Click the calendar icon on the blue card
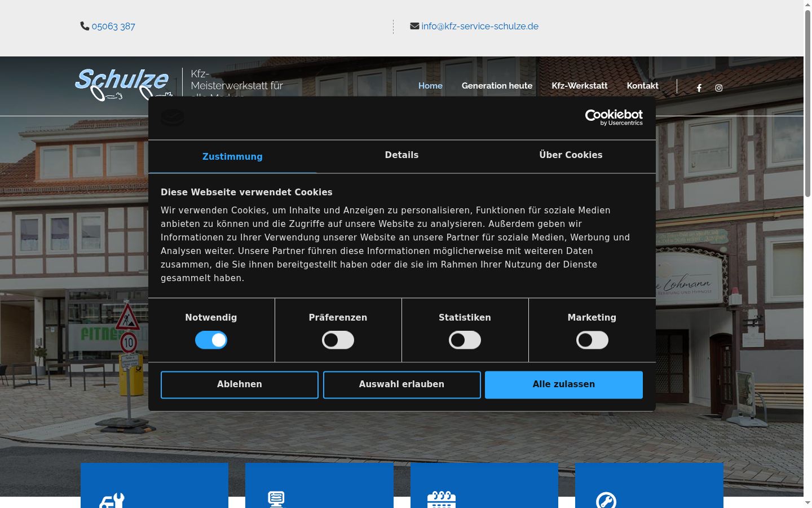The width and height of the screenshot is (812, 508). (x=442, y=500)
